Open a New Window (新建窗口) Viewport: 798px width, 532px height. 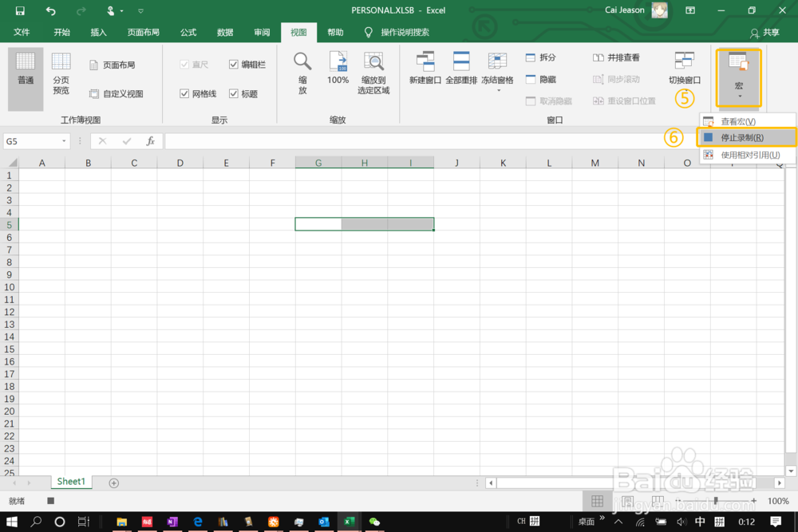coord(425,69)
